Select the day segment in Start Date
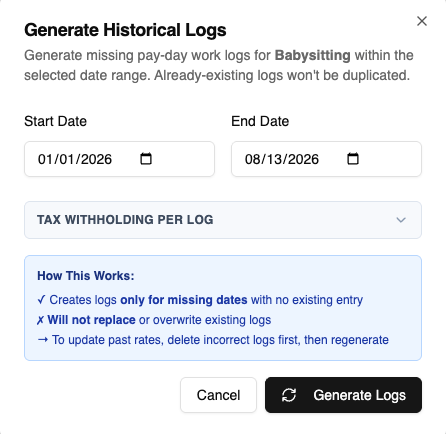This screenshot has width=446, height=434. coord(67,159)
